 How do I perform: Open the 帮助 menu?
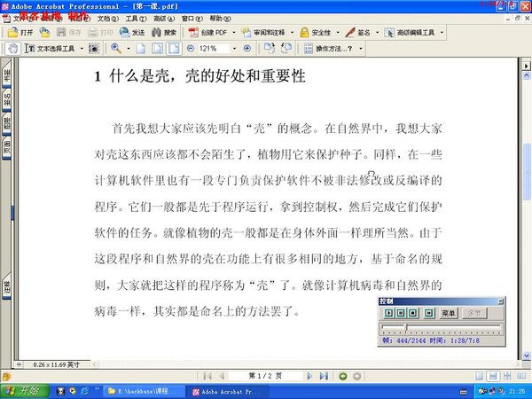click(x=217, y=18)
